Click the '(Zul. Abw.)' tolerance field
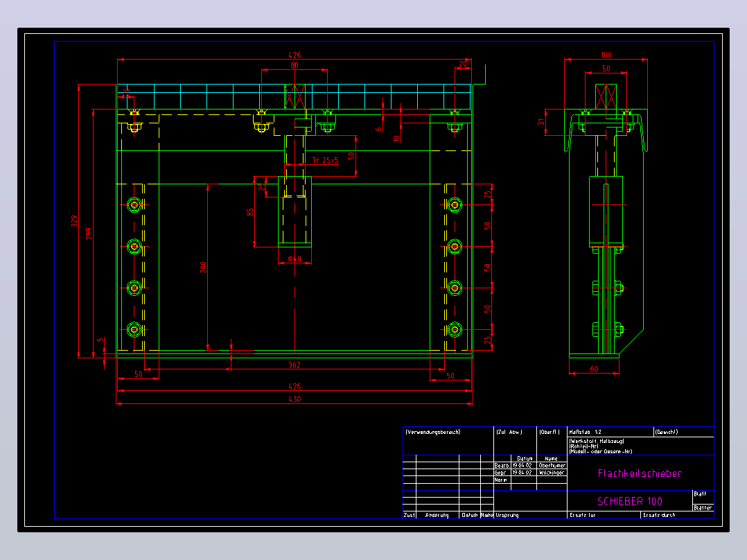 (509, 432)
